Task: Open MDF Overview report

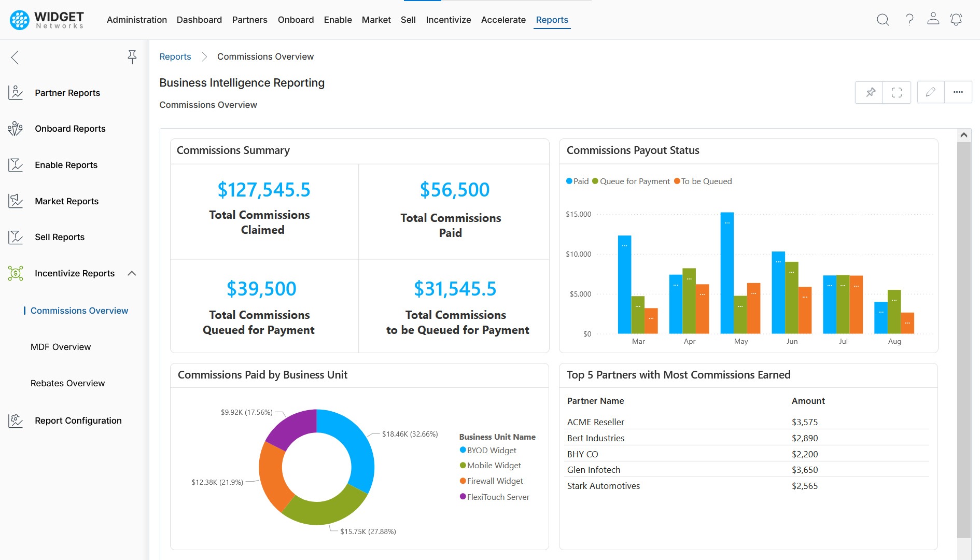Action: click(61, 347)
